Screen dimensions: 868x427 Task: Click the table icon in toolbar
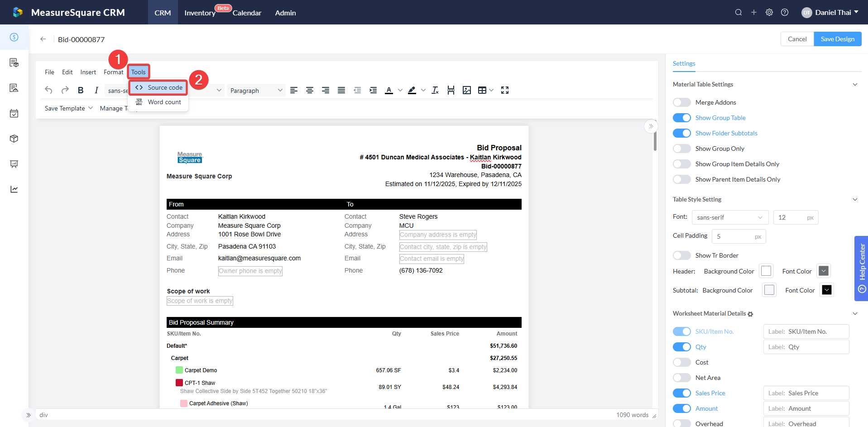pyautogui.click(x=482, y=90)
